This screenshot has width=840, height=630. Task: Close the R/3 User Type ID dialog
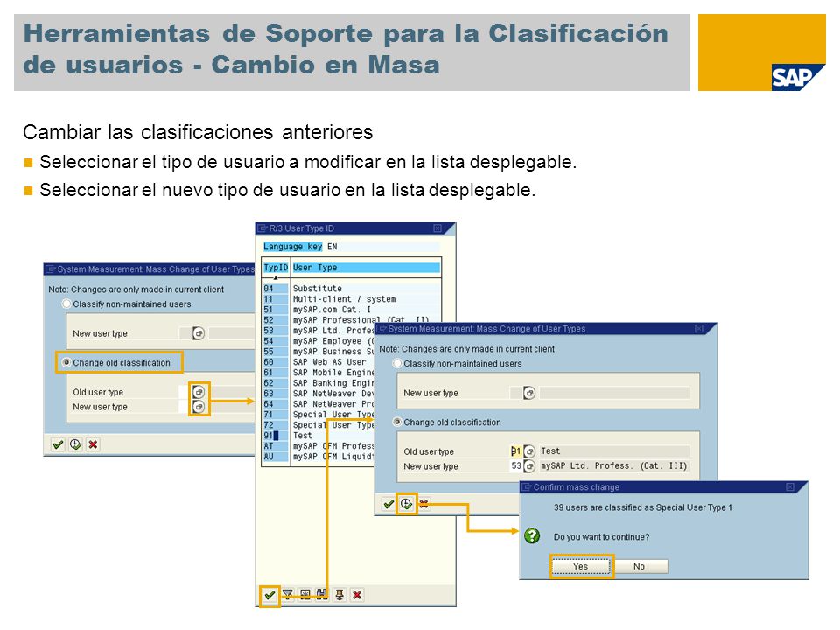click(437, 228)
